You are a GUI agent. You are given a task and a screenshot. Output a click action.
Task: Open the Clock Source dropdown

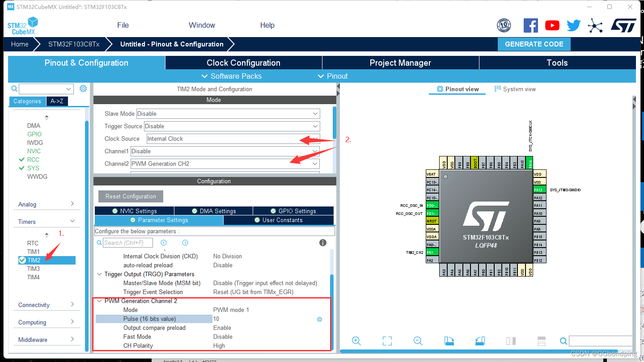[x=233, y=139]
